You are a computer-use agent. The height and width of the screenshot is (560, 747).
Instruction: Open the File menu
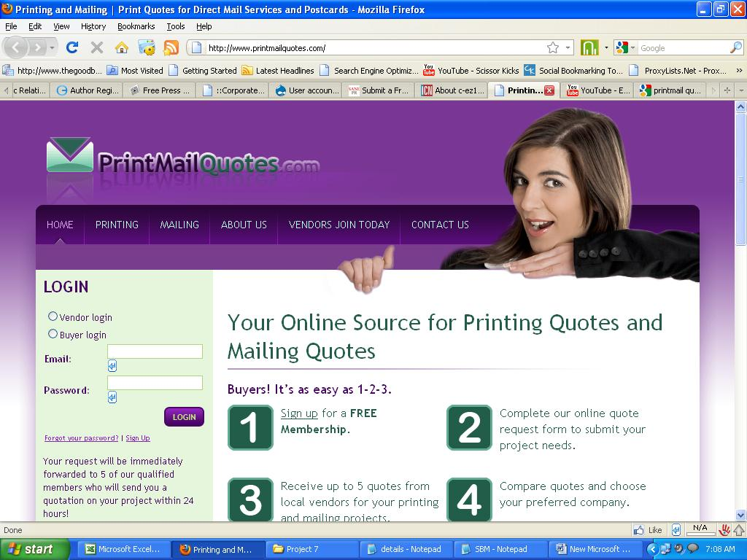click(11, 26)
